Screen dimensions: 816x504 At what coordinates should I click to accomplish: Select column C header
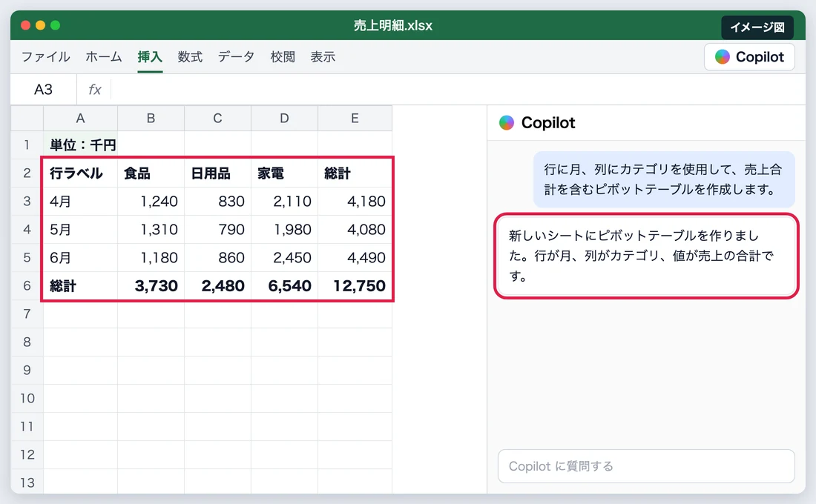217,118
